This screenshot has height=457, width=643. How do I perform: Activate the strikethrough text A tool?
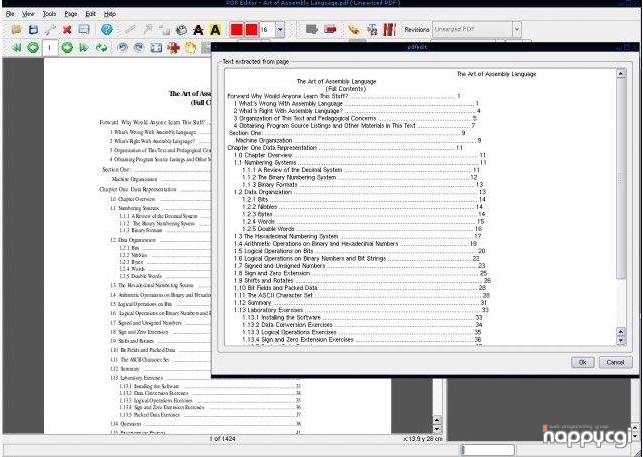(x=198, y=30)
